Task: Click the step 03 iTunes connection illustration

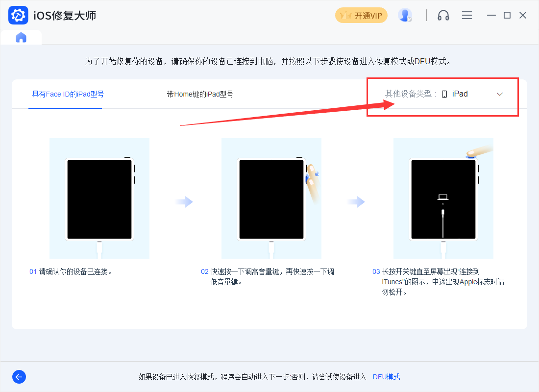Action: pyautogui.click(x=443, y=198)
